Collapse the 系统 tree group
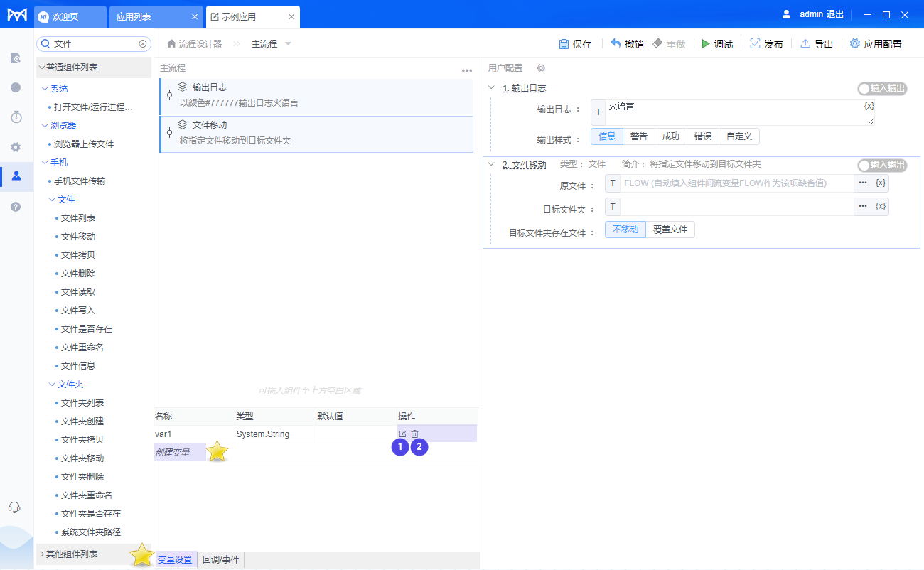This screenshot has height=570, width=924. tap(45, 89)
